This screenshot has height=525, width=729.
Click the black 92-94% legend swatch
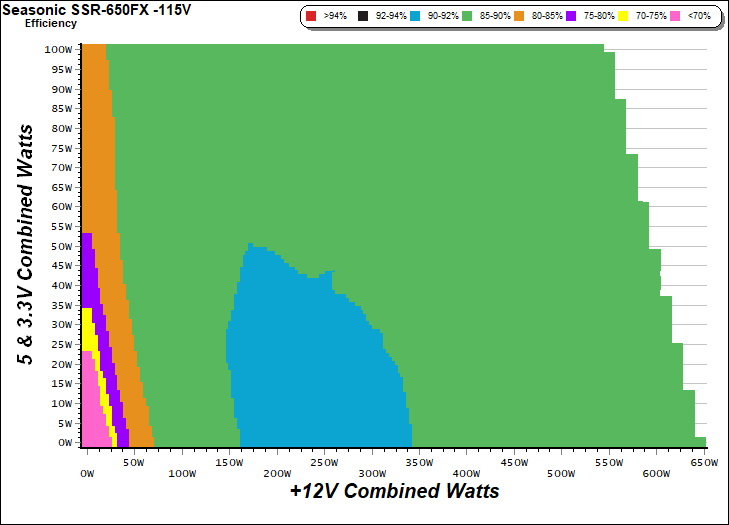coord(362,17)
